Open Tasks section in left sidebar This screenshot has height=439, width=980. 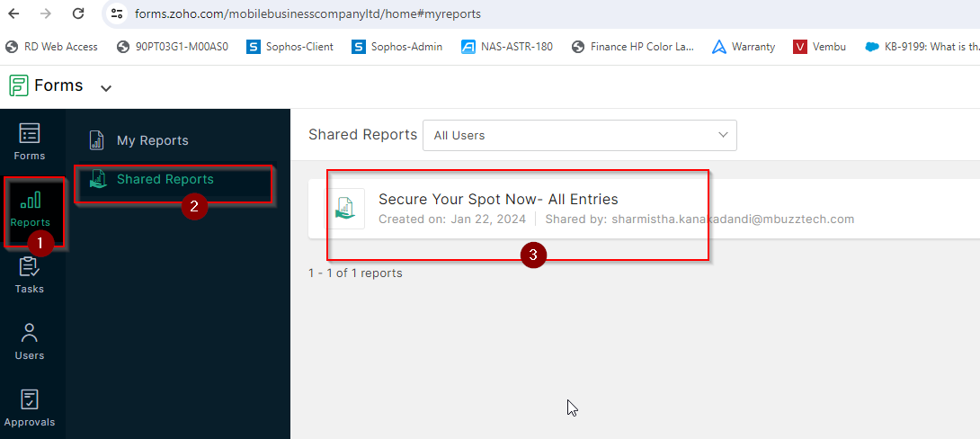pyautogui.click(x=30, y=275)
